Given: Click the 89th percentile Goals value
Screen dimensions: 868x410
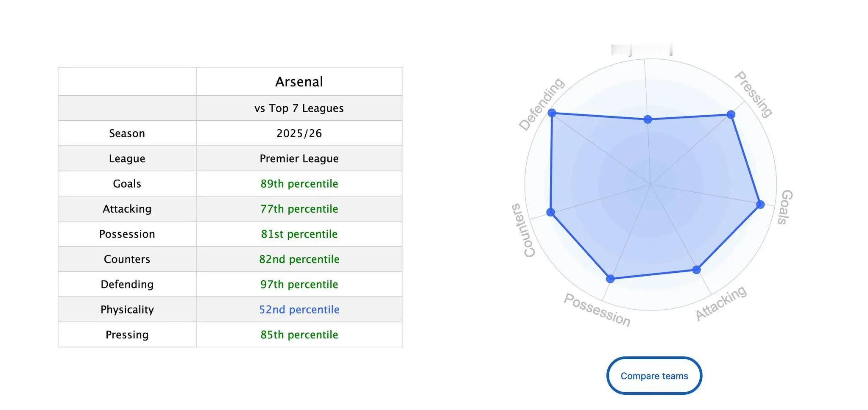Looking at the screenshot, I should click(x=299, y=184).
